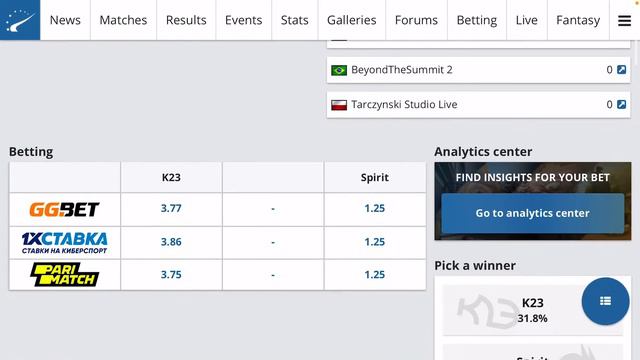640x360 pixels.
Task: Open the hamburger menu icon
Action: click(624, 20)
